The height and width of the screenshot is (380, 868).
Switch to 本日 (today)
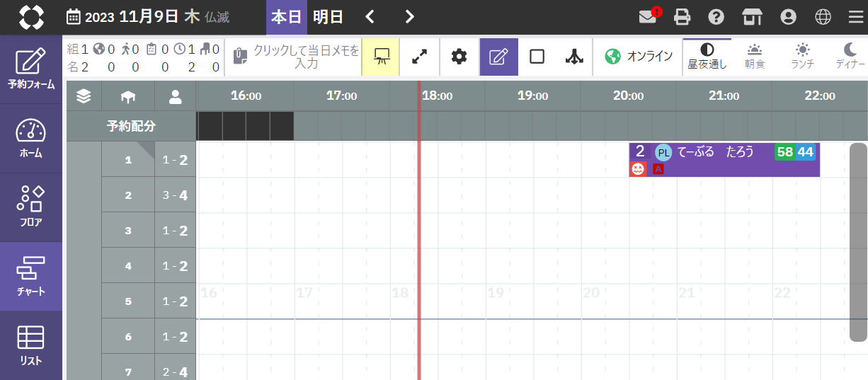[x=287, y=17]
